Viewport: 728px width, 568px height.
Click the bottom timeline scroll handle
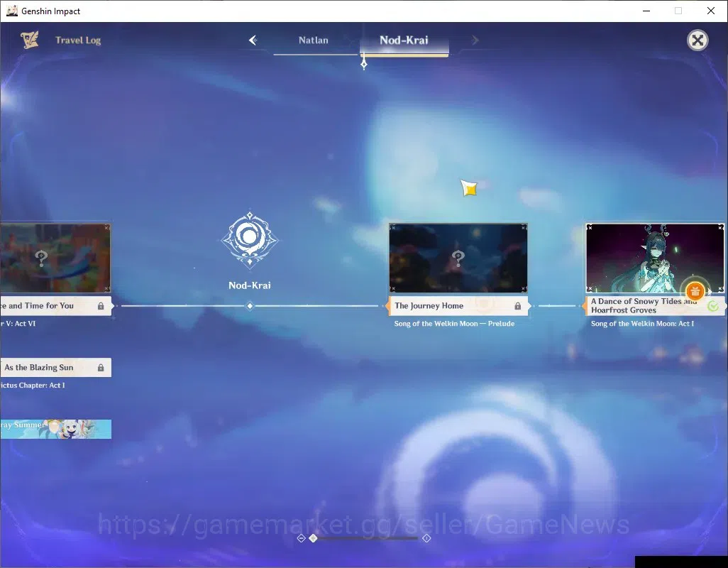(x=314, y=538)
